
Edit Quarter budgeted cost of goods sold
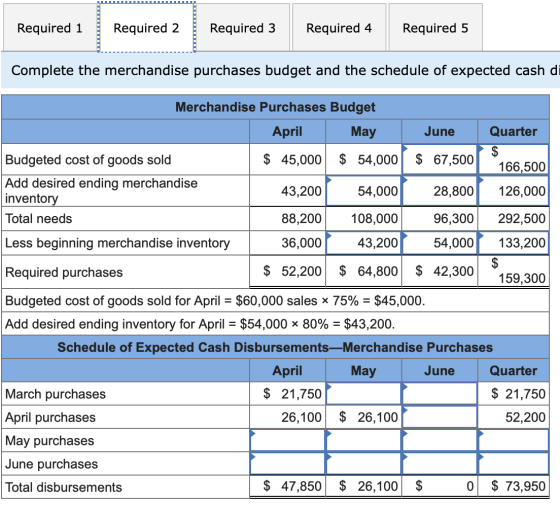pos(514,159)
